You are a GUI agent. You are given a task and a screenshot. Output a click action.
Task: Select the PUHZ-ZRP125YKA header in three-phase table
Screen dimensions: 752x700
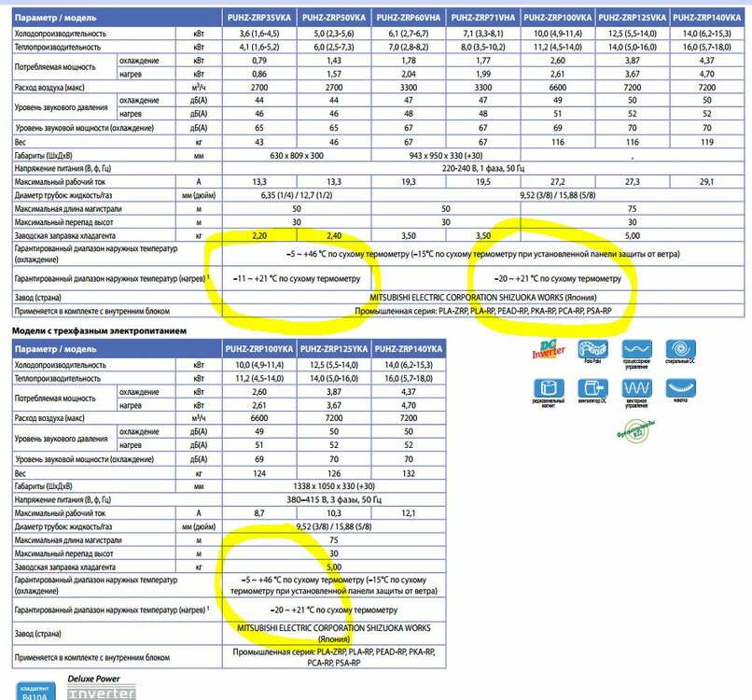click(x=334, y=349)
